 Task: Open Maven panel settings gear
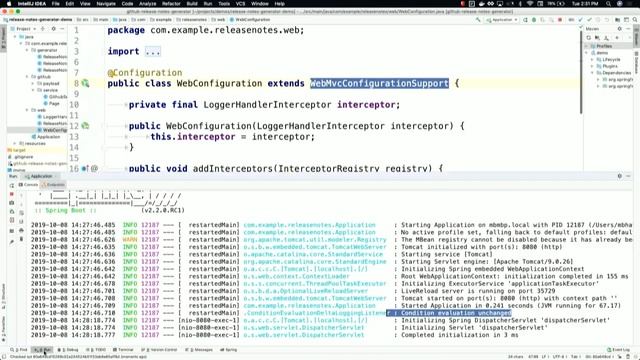(619, 29)
